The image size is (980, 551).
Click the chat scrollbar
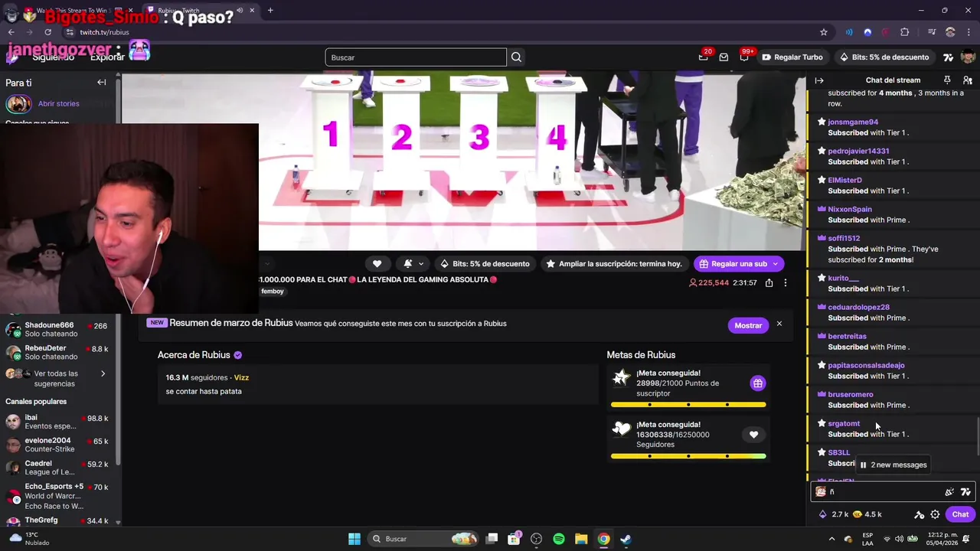point(978,436)
